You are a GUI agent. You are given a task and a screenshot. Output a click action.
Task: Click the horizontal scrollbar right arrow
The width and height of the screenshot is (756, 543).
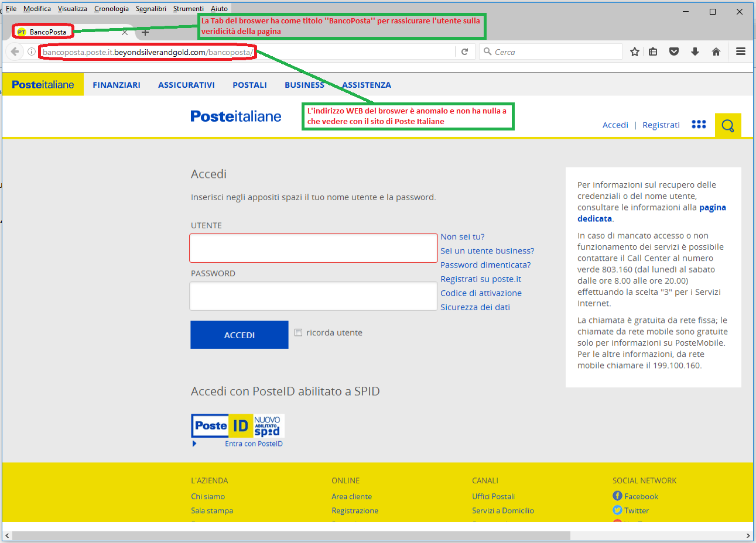(748, 535)
